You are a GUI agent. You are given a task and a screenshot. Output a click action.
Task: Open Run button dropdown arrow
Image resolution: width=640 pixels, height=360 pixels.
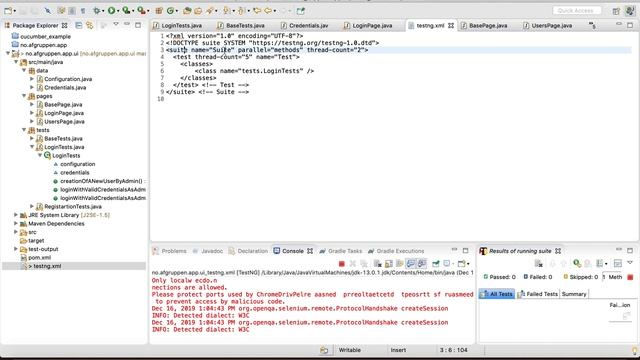118,11
